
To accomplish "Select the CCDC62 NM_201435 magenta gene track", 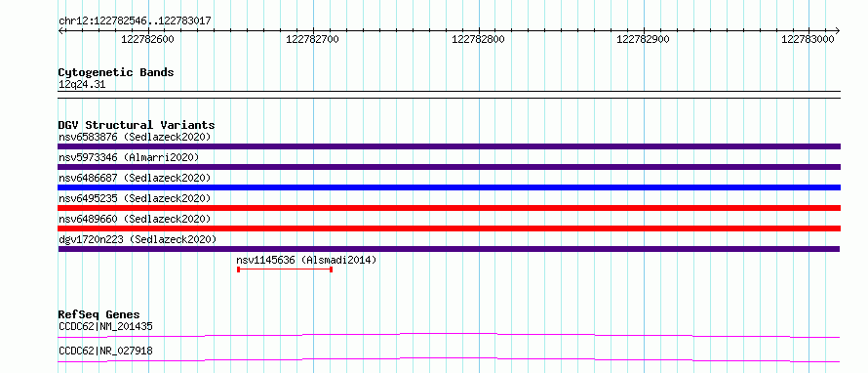I will tap(449, 335).
